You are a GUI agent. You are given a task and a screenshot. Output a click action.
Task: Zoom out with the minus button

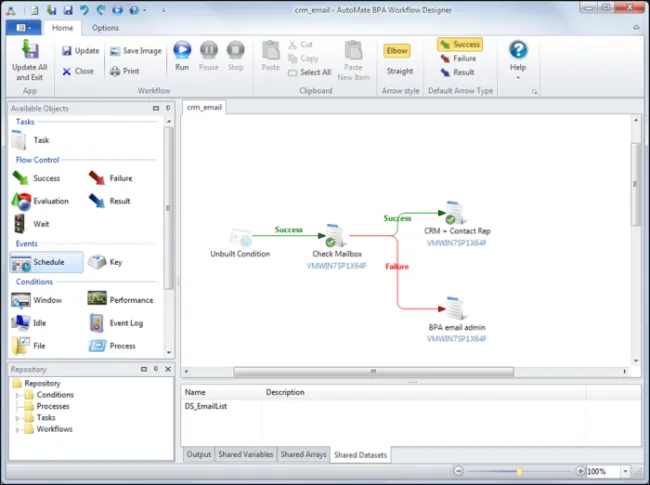tap(458, 471)
